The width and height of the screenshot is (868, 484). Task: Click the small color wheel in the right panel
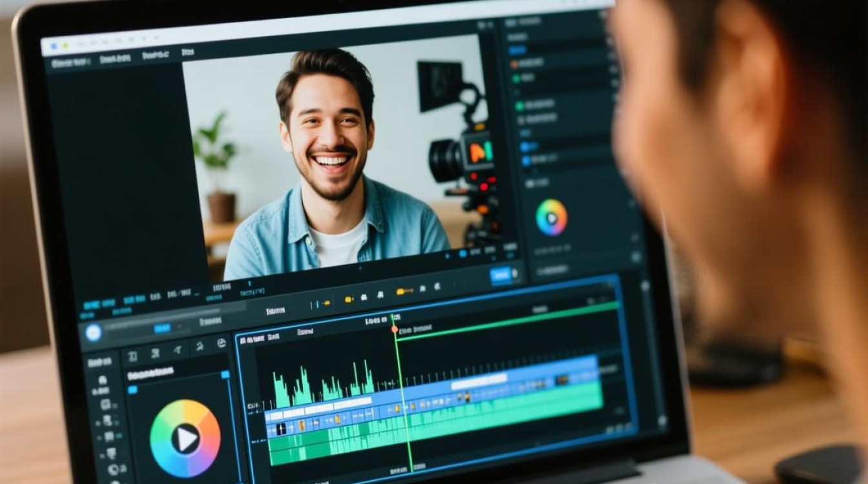[552, 217]
